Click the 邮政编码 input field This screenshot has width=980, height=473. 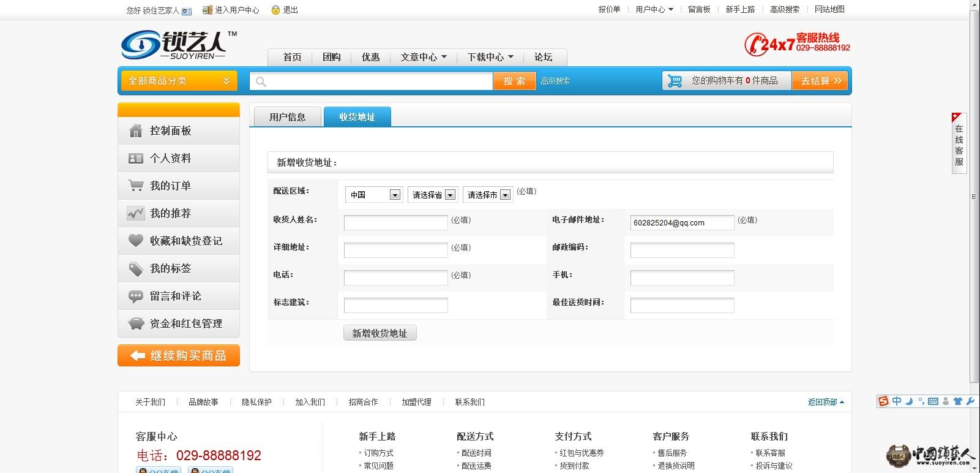683,250
